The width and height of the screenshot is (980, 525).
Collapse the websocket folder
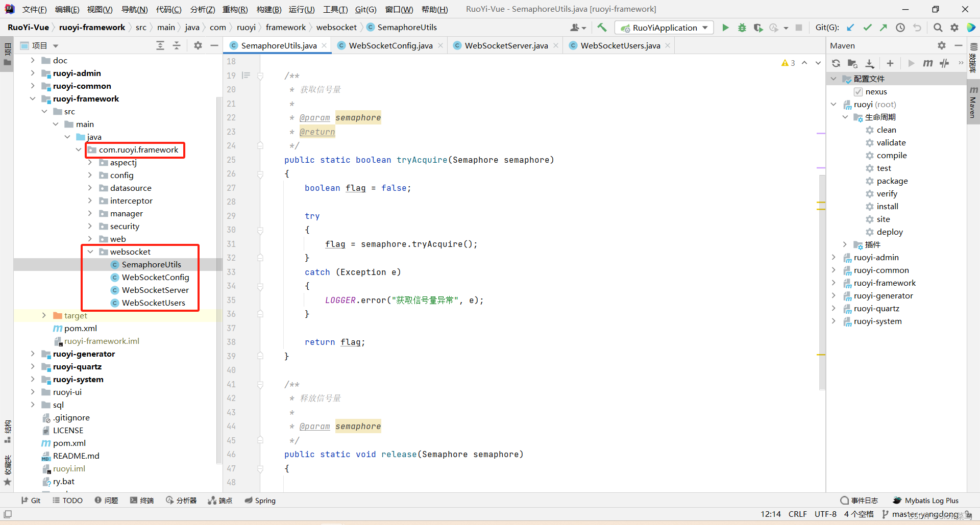90,252
